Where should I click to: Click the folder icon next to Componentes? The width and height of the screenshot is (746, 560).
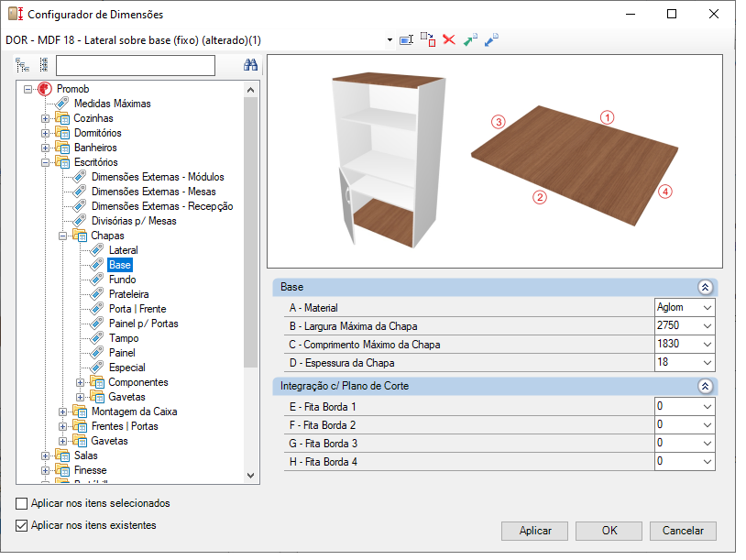pyautogui.click(x=97, y=382)
